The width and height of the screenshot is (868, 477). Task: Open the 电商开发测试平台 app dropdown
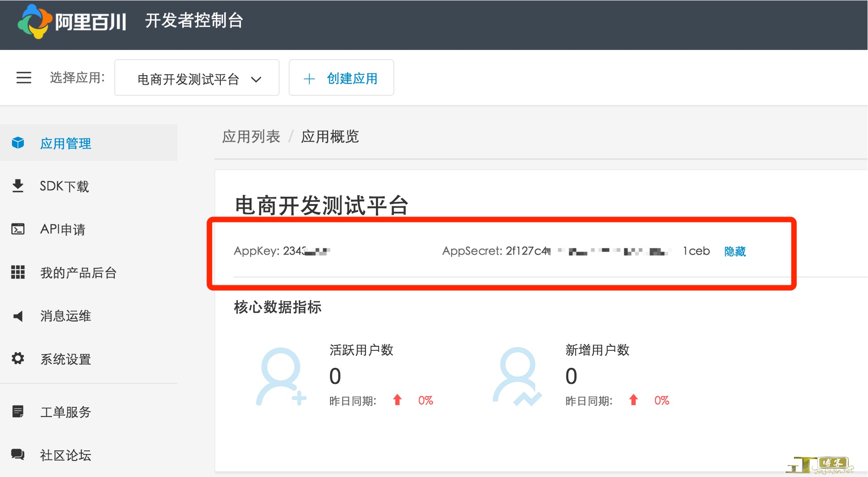coord(188,79)
